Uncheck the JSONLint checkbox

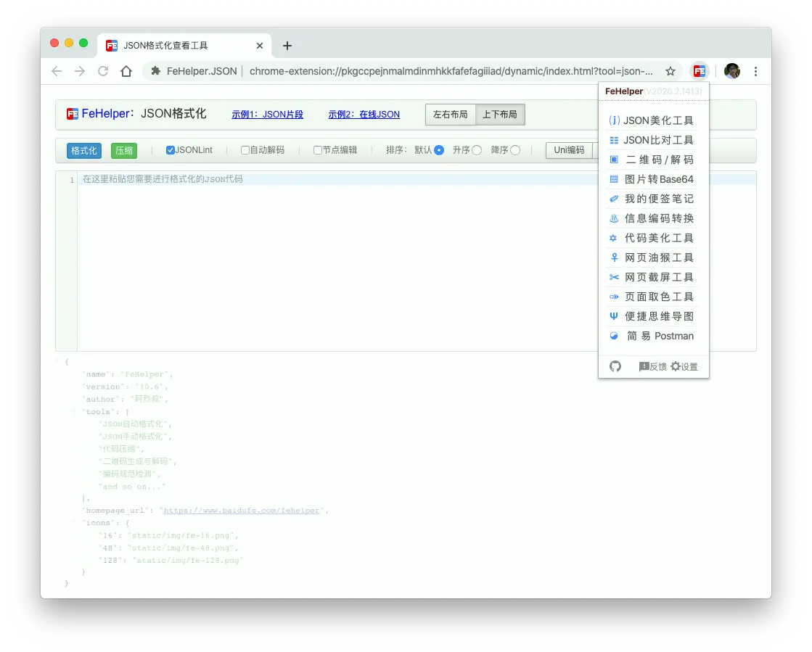(171, 150)
